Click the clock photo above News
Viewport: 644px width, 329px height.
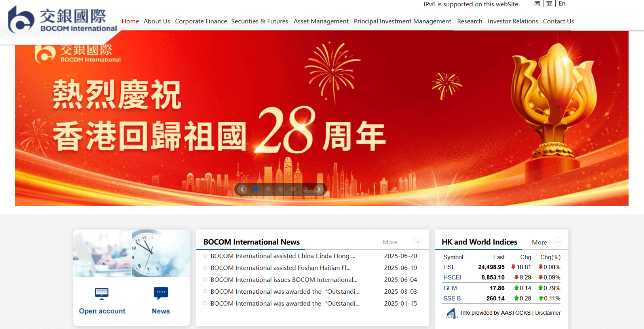click(161, 253)
